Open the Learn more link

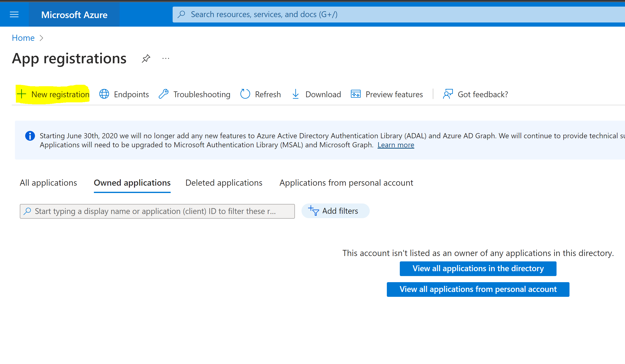(x=396, y=145)
